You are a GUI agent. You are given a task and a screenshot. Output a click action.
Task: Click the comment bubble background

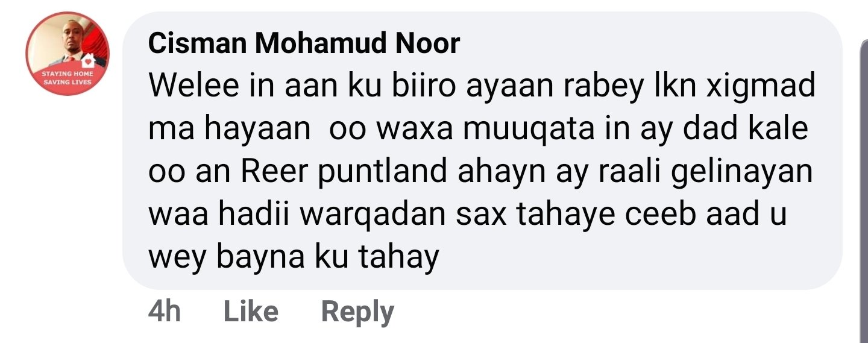[x=482, y=151]
